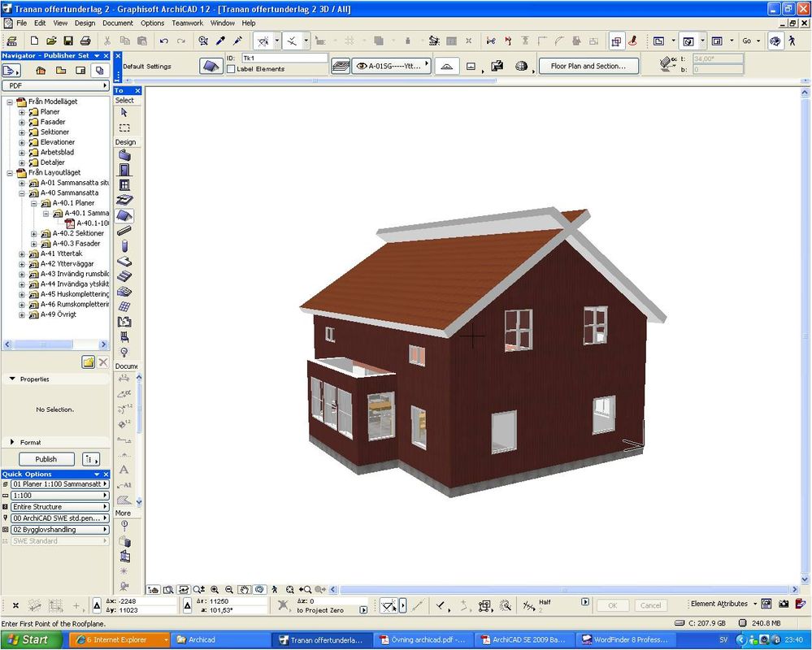Open Övning archicad.pdf from the taskbar
This screenshot has width=812, height=650.
pos(423,640)
